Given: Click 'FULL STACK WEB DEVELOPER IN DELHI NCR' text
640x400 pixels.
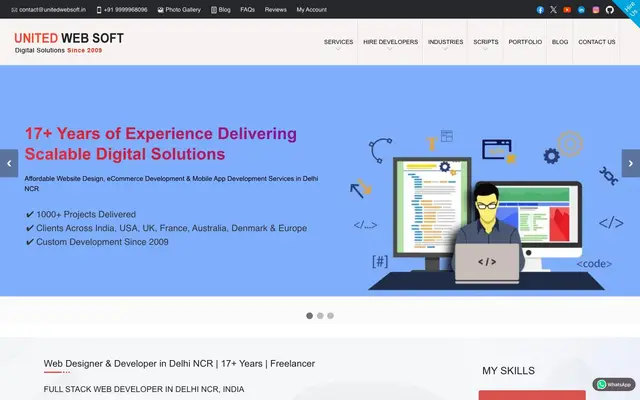Looking at the screenshot, I should click(x=144, y=389).
